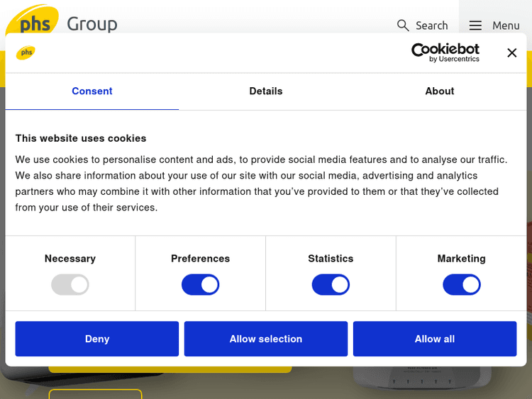Screen dimensions: 532x399
Task: Click the phs Group header logo
Action: (x=62, y=23)
